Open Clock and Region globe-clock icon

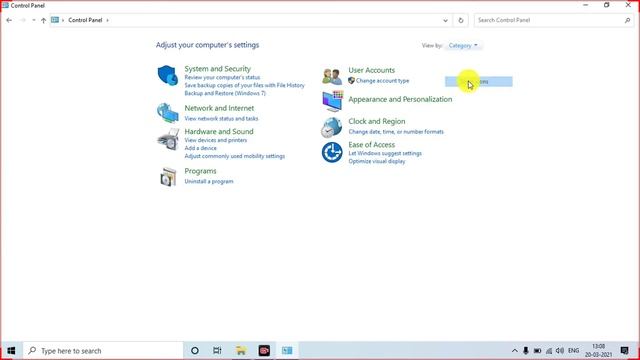click(331, 127)
